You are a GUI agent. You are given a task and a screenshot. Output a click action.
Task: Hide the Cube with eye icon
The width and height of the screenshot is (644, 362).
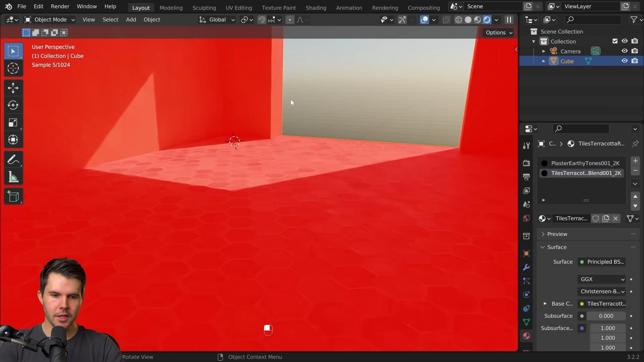point(625,61)
